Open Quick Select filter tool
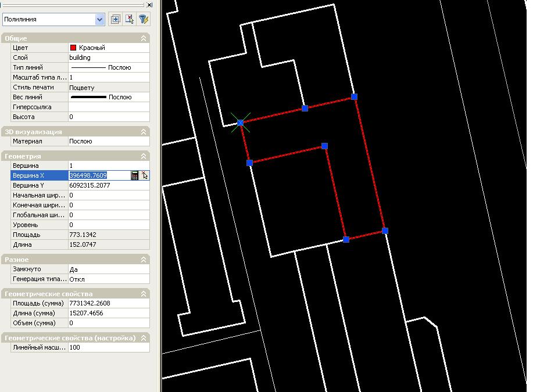Viewport: 558px width, 392px height. [x=143, y=19]
